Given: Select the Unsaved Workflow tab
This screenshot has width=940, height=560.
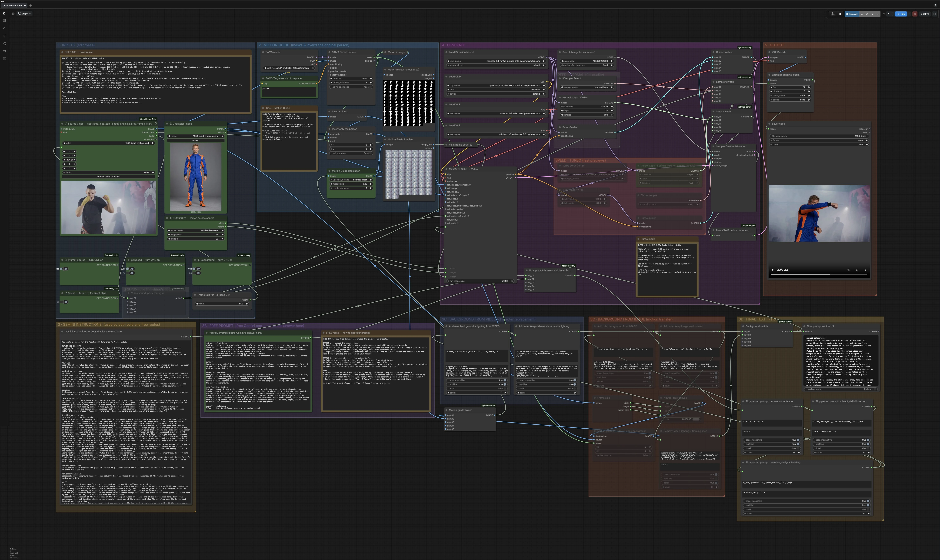Looking at the screenshot, I should (x=14, y=6).
